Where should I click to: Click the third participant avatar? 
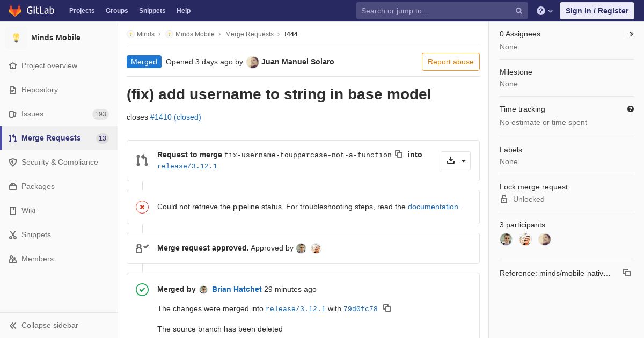point(545,239)
